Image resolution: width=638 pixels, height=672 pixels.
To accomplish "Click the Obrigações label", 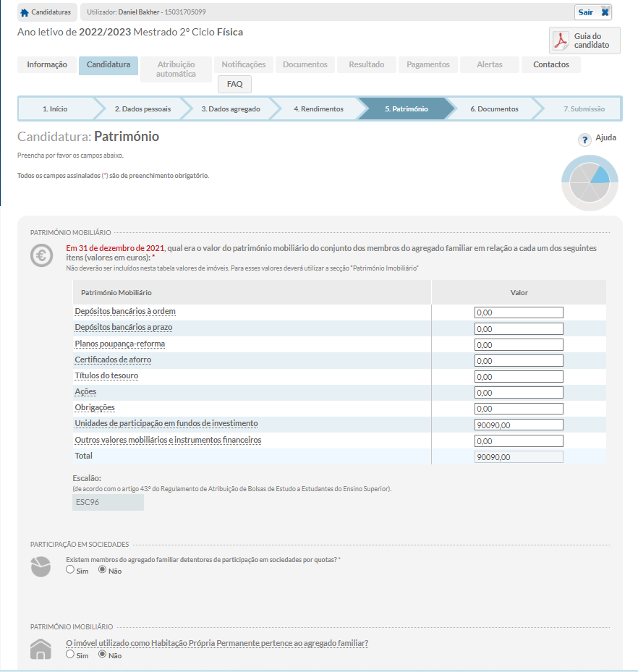I will 95,407.
